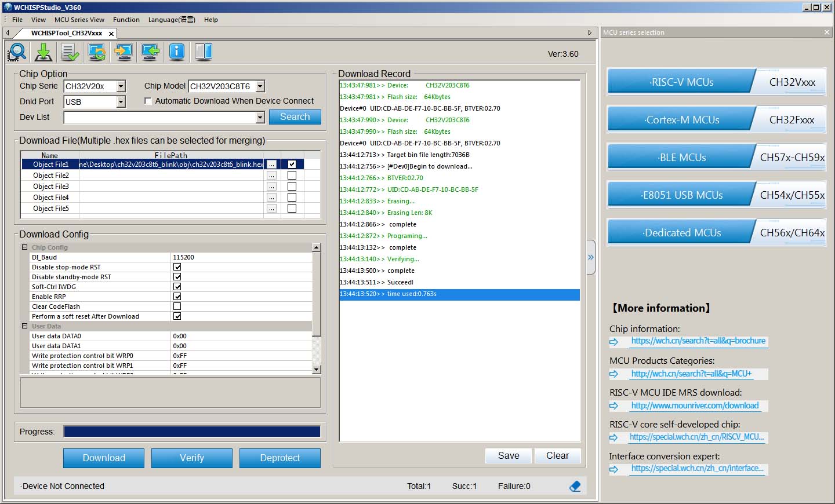
Task: Open the MCU Series View menu
Action: pos(79,20)
